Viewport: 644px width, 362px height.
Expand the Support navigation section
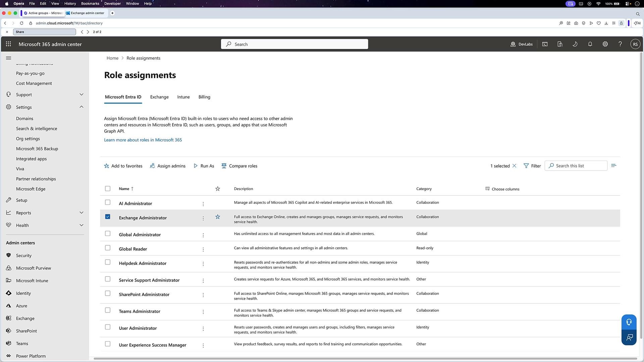[x=82, y=95]
